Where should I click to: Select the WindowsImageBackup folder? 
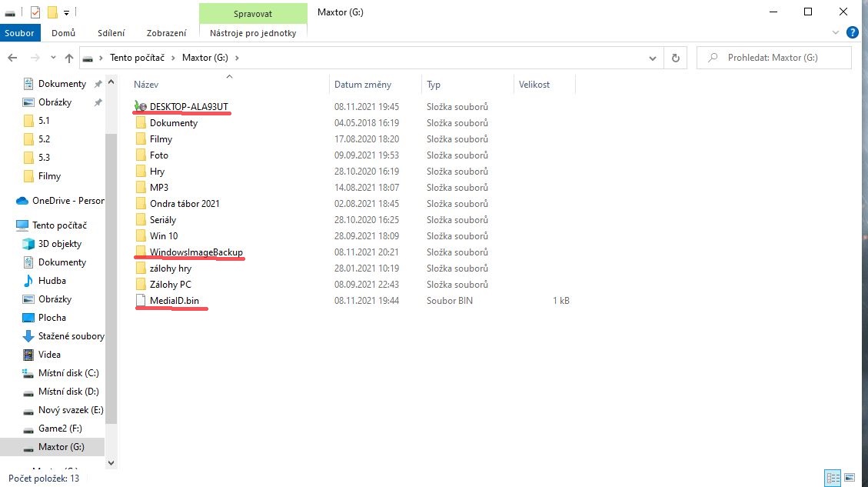coord(196,252)
